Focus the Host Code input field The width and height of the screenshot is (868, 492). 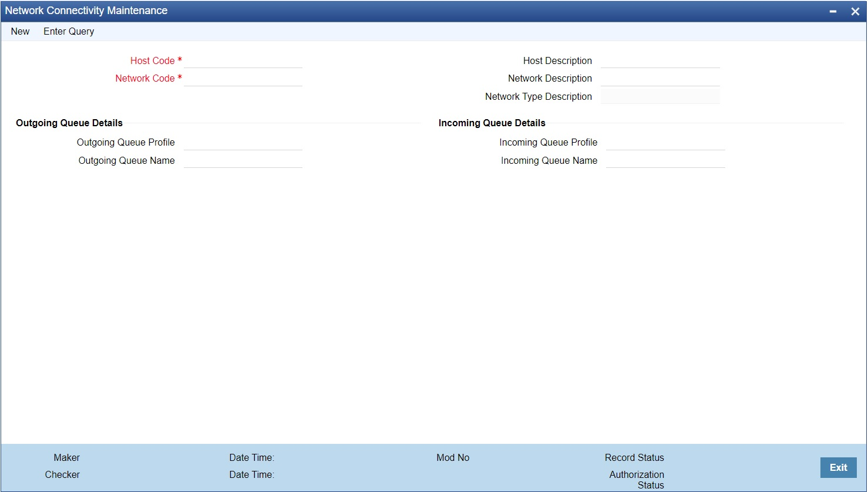point(243,60)
